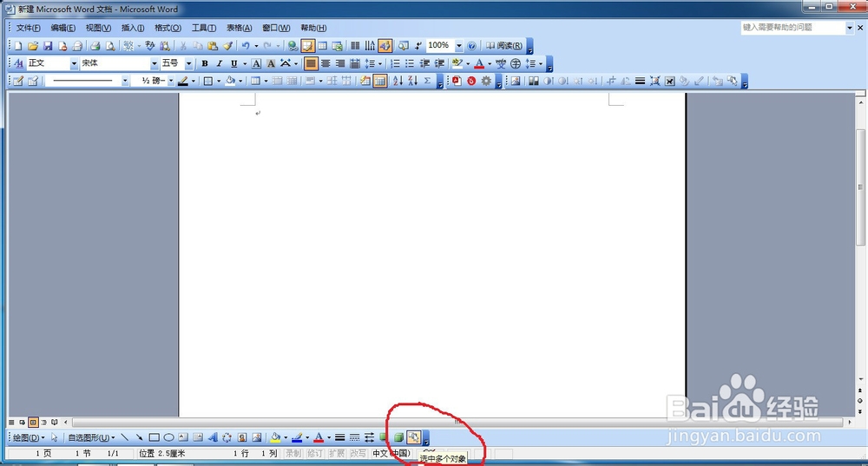Click the 修订 status bar indicator

[314, 453]
